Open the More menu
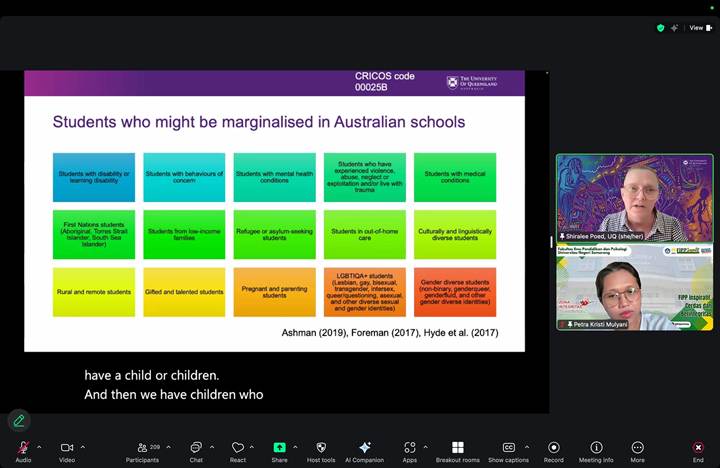Screen dimensions: 720x468 click(x=637, y=448)
